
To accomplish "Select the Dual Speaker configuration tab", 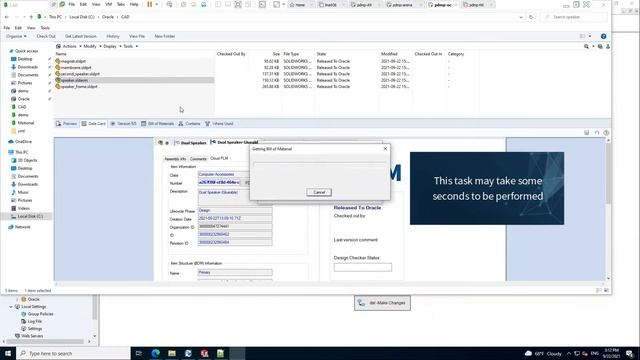I will click(x=190, y=143).
